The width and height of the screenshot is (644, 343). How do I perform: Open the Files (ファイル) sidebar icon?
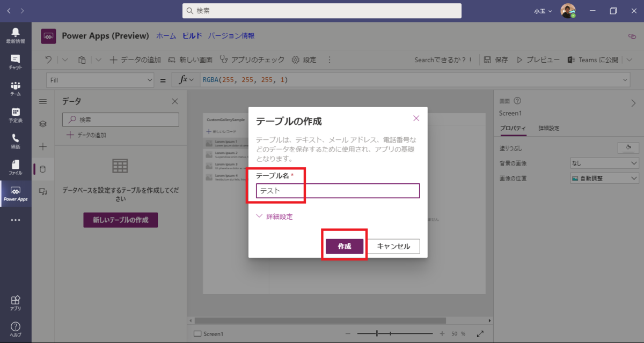(16, 167)
